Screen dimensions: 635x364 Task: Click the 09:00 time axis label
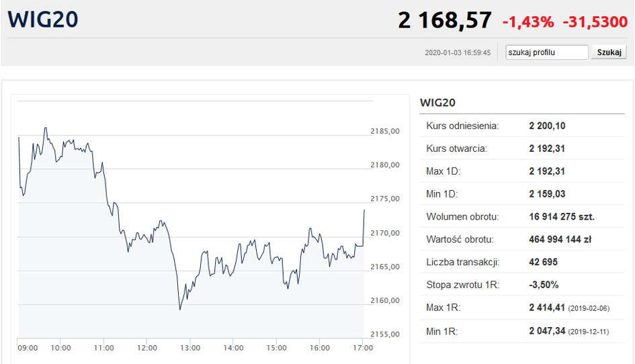pyautogui.click(x=28, y=348)
